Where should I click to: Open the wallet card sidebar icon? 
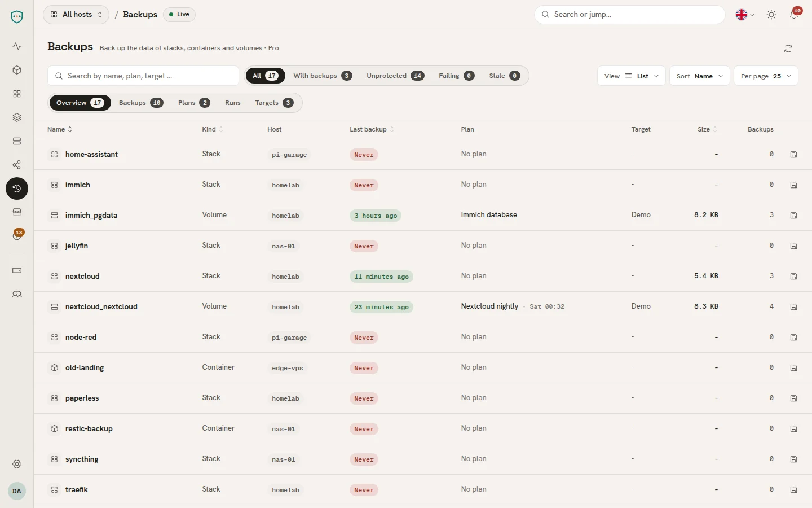pos(17,270)
